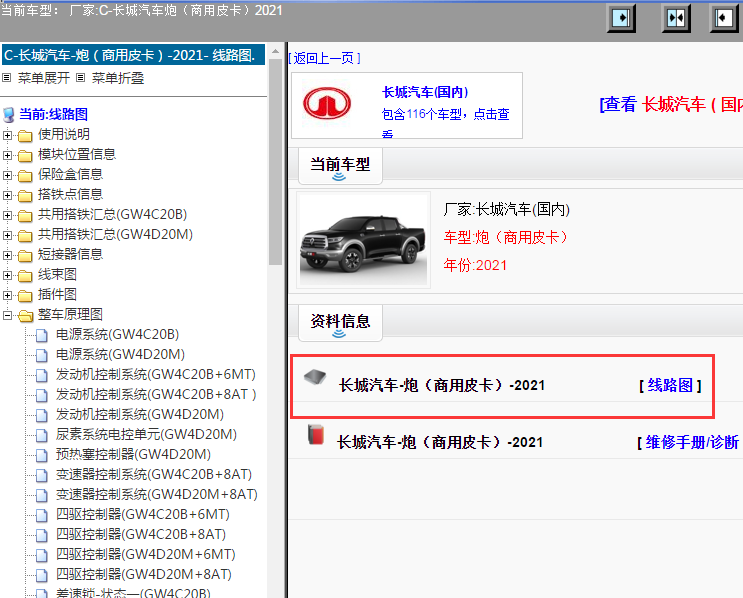
Task: Expand the 共用搭铁汇总(GW4D20M) node
Action: pyautogui.click(x=7, y=235)
